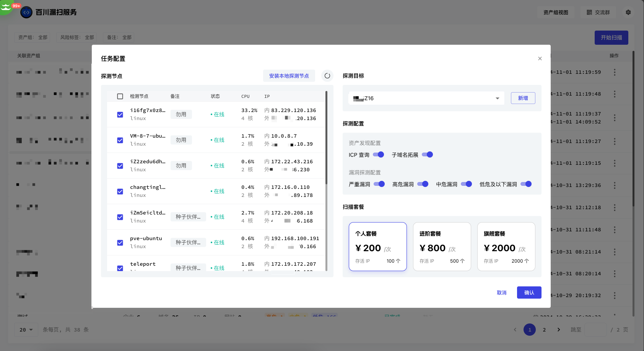
Task: Click IP 83.229.120.136 text
Action: [294, 110]
